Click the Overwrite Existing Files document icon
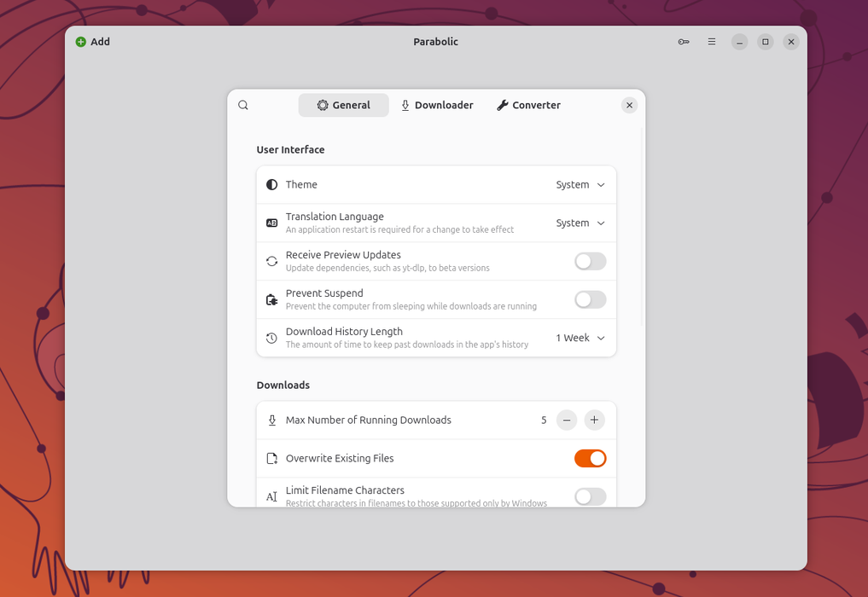The image size is (868, 597). click(271, 458)
